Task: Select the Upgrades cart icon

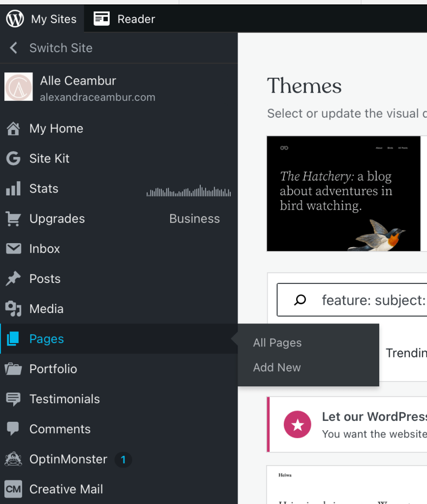Action: pyautogui.click(x=13, y=219)
